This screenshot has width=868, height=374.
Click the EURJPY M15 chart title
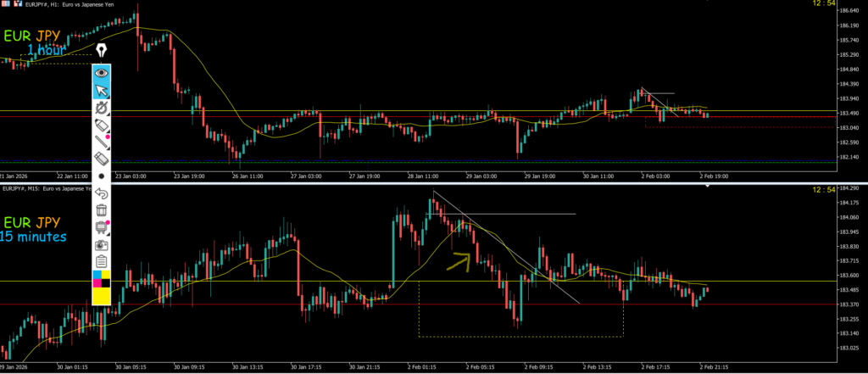pos(51,188)
